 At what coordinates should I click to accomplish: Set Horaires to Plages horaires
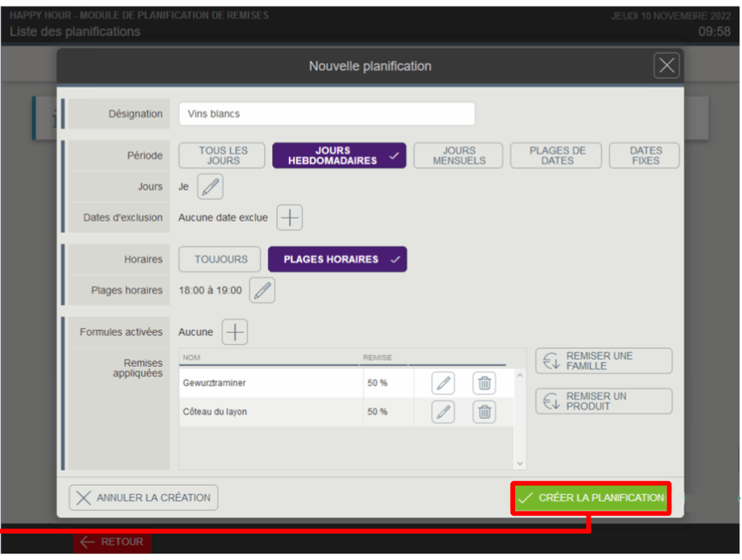pyautogui.click(x=337, y=259)
